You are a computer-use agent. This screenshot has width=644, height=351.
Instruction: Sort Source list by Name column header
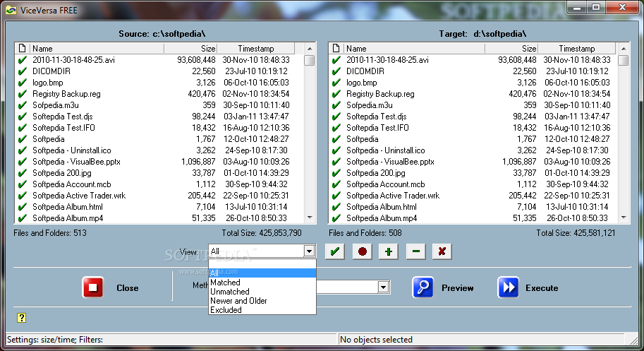tap(97, 48)
